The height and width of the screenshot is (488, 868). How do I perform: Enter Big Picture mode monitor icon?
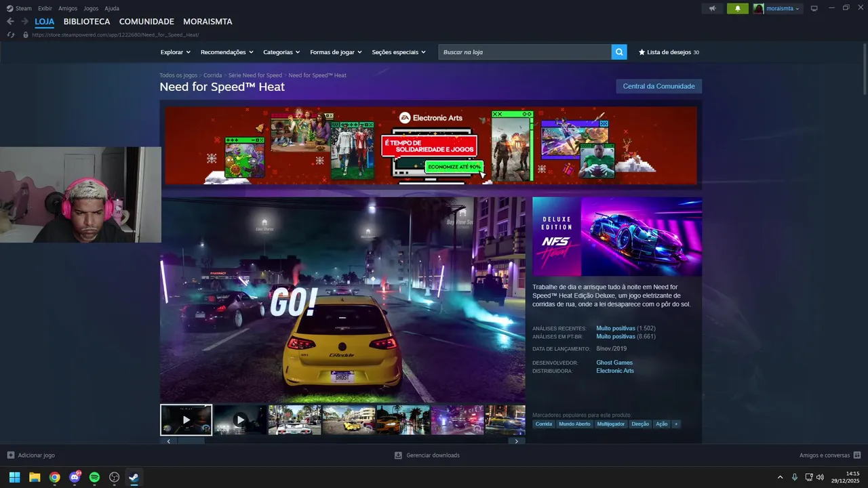[x=814, y=9]
